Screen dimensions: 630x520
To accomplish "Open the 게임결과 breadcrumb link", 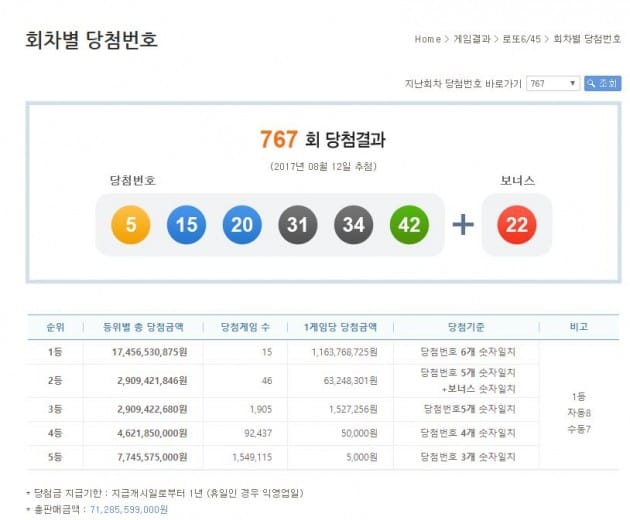I will (x=472, y=39).
